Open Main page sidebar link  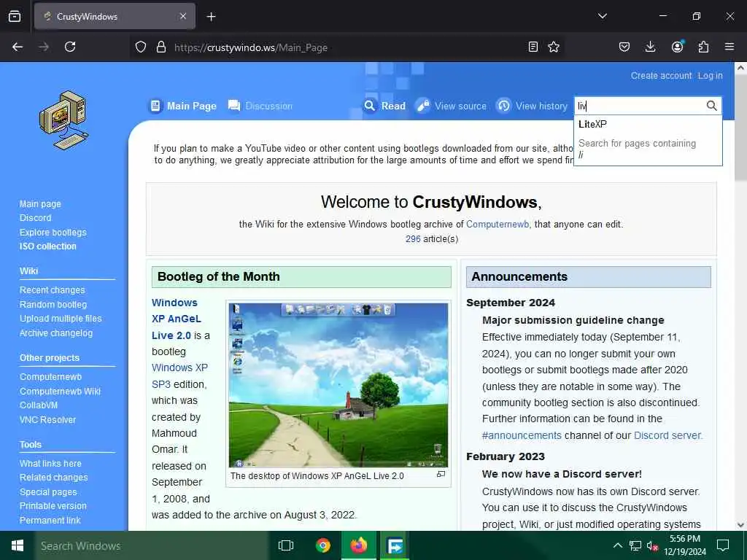coord(41,204)
